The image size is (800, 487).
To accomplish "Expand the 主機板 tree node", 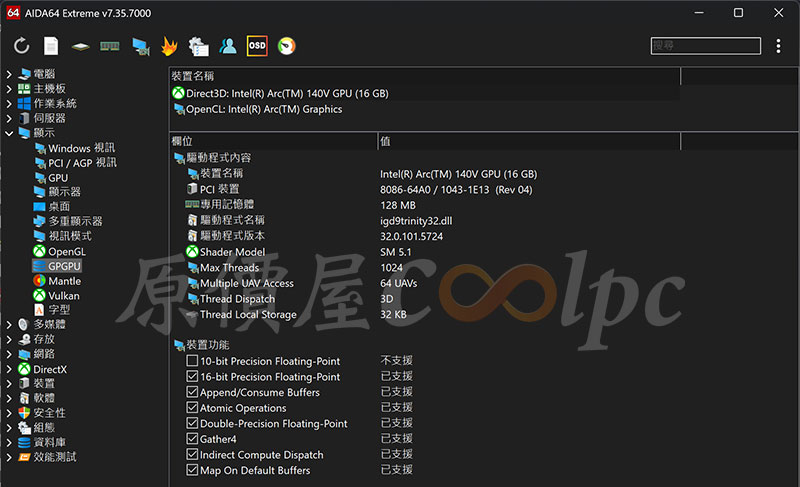I will click(9, 89).
